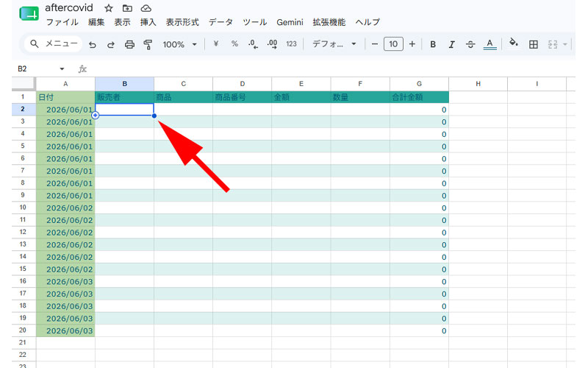Click the aftercovid document title
Viewport: 588px width, 368px height.
tap(69, 8)
